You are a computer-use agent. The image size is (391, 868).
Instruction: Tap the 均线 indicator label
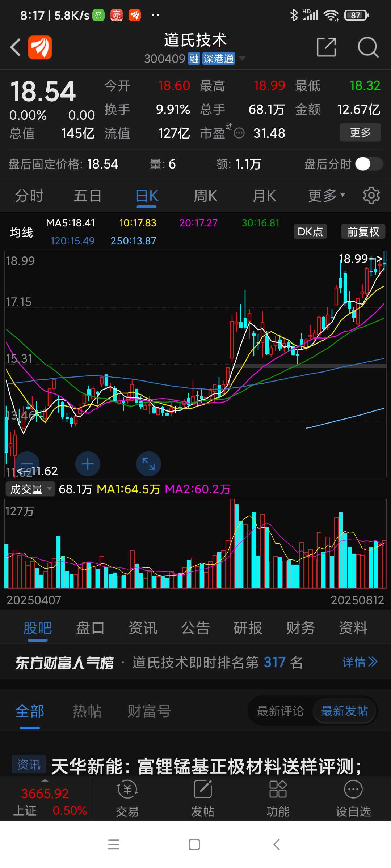21,232
